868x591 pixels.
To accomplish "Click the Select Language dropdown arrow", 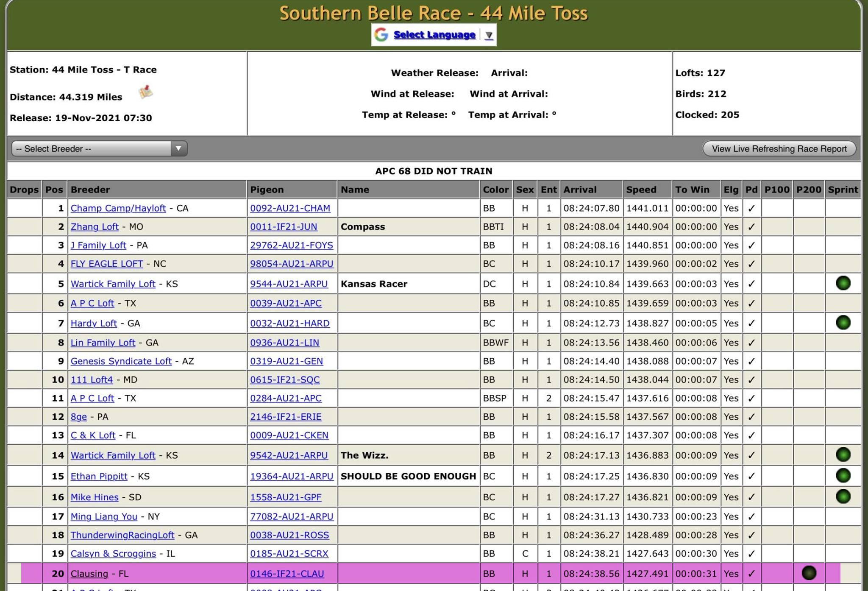I will (x=489, y=35).
